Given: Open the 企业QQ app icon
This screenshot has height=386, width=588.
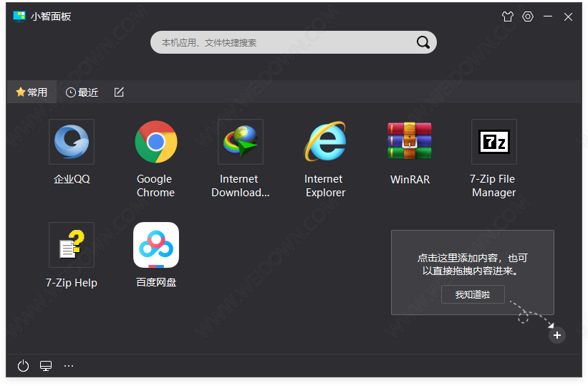Looking at the screenshot, I should point(72,142).
